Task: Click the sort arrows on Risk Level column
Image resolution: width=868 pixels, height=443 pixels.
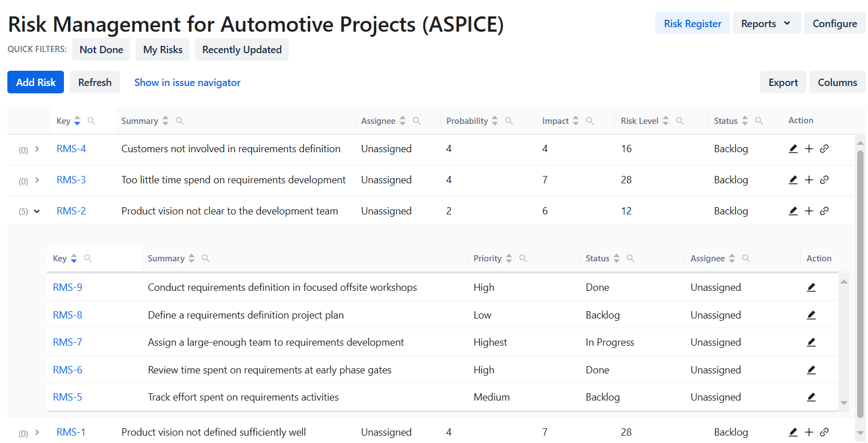Action: pos(665,121)
